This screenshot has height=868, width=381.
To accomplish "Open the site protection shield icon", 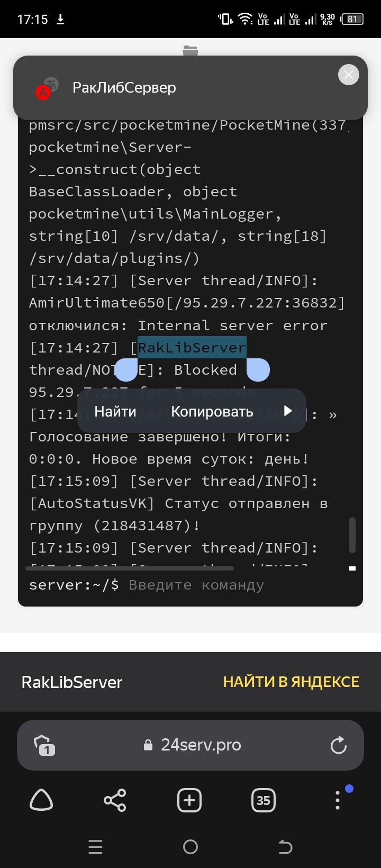I will 44,745.
